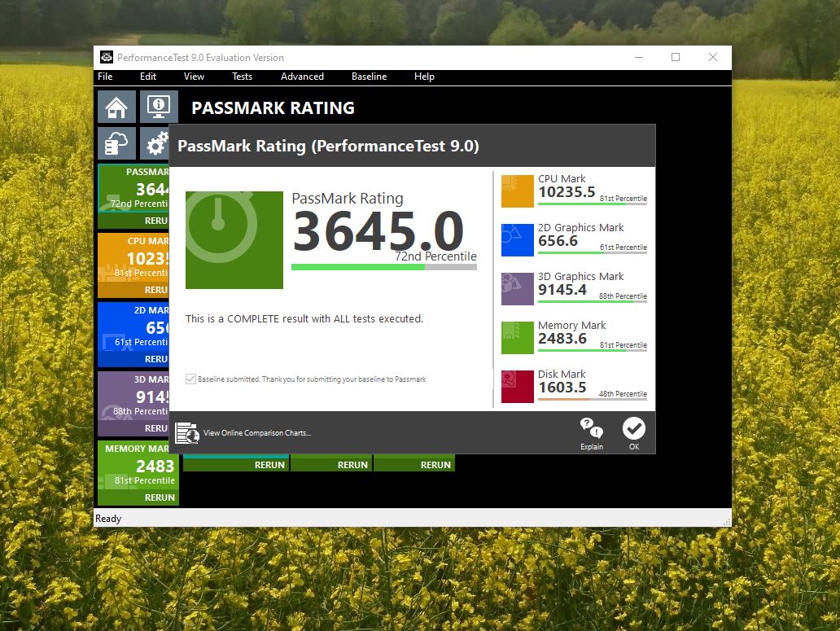Screen dimensions: 840x631
Task: Select the Memory Mark 81st Percentile sidebar tile
Action: point(138,466)
